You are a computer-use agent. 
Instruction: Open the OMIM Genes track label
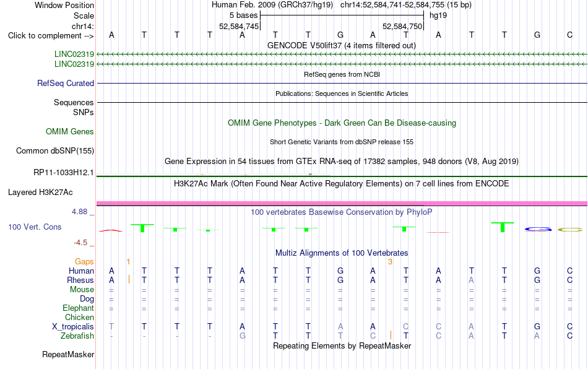[x=70, y=132]
